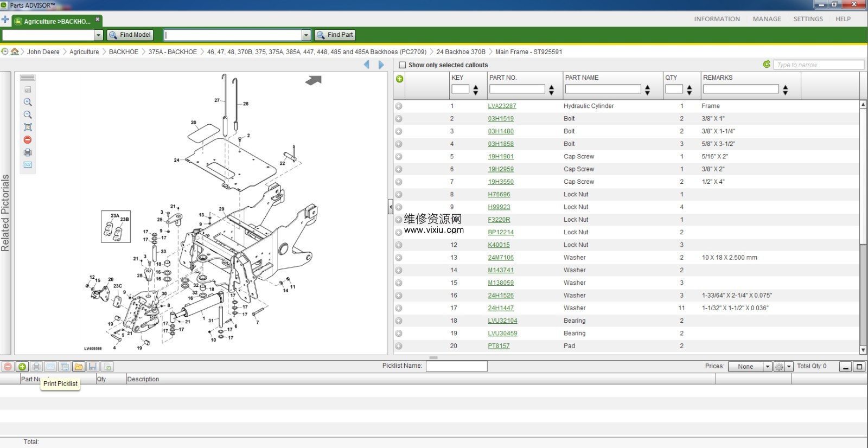868x448 pixels.
Task: Add Cap Screw 19H1901 row to picklist
Action: (399, 157)
